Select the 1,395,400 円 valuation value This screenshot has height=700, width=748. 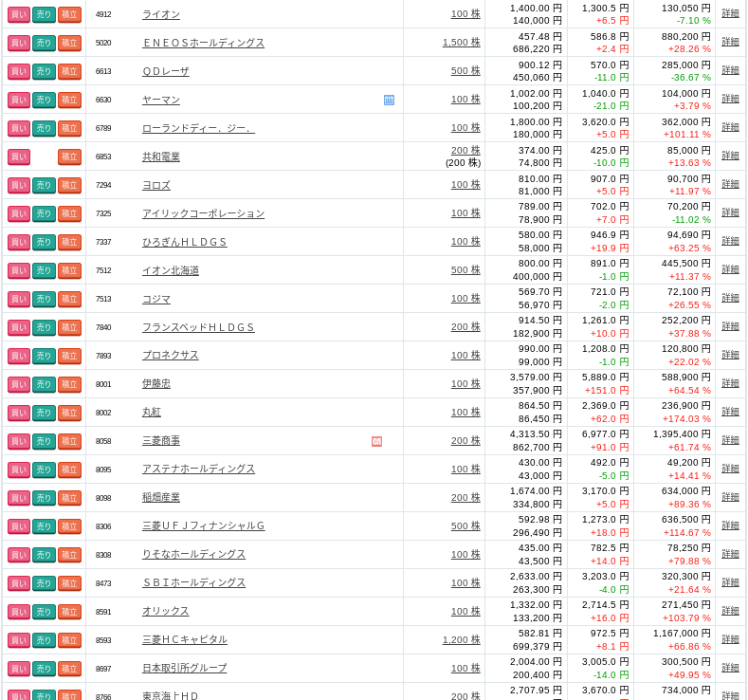tap(682, 434)
